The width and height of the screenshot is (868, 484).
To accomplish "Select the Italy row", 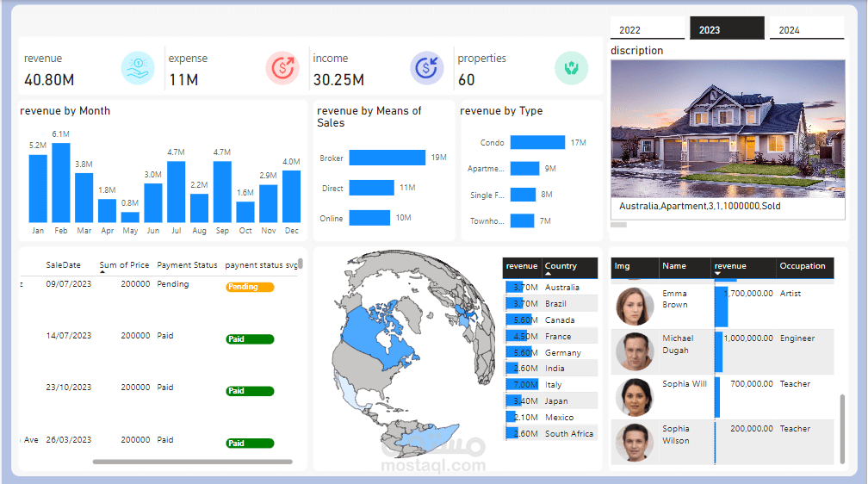I will (x=550, y=384).
